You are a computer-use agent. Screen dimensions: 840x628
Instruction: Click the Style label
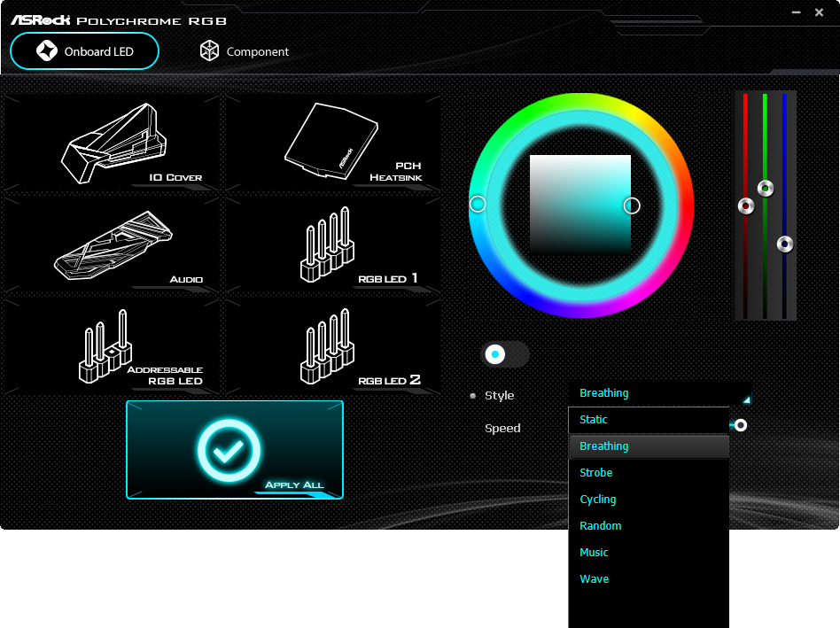tap(499, 396)
